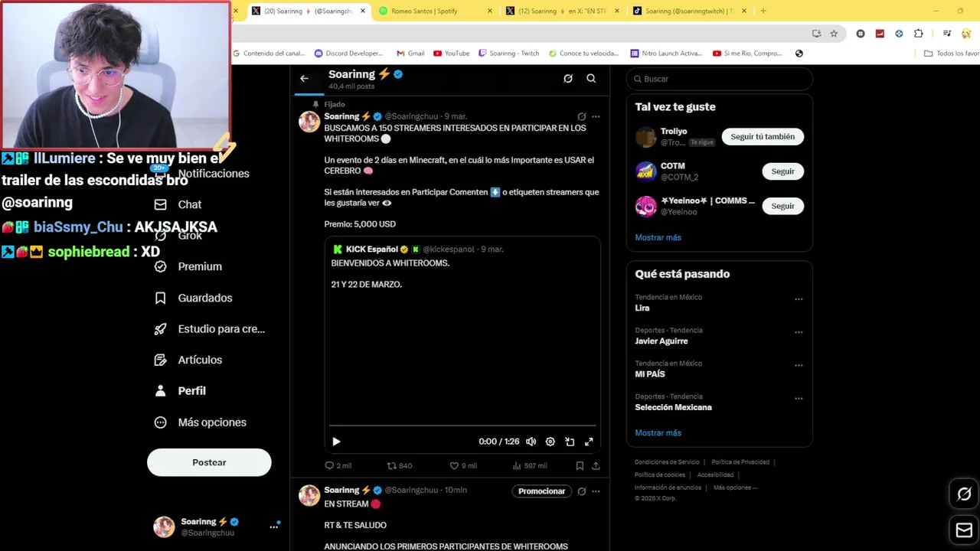Open account menu dots next to @Soaringchuu
Image resolution: width=980 pixels, height=551 pixels.
click(273, 527)
